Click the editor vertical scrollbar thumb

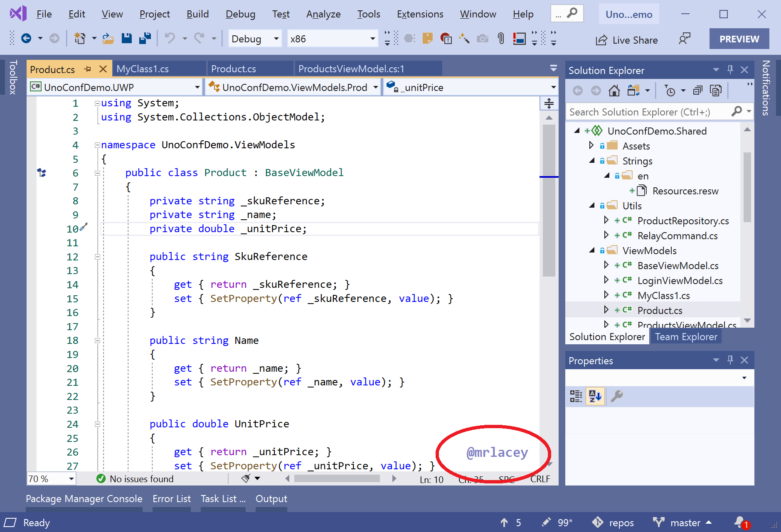(x=549, y=200)
